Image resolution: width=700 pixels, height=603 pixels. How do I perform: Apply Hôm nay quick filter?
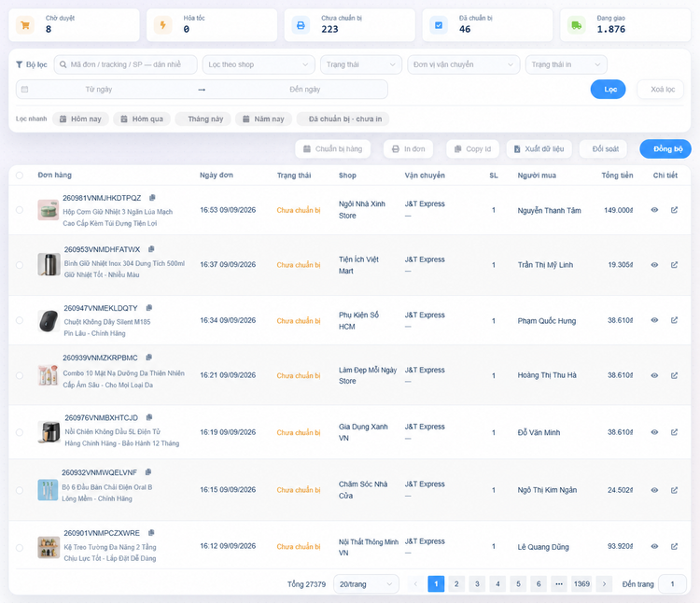(80, 119)
